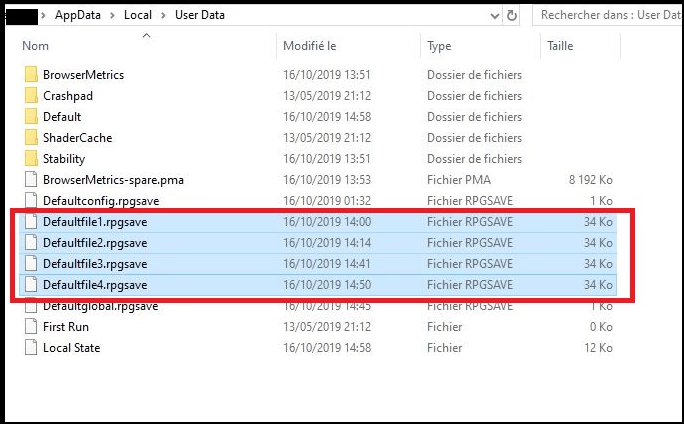Viewport: 684px width, 424px height.
Task: Select the First Run file icon
Action: tap(31, 326)
